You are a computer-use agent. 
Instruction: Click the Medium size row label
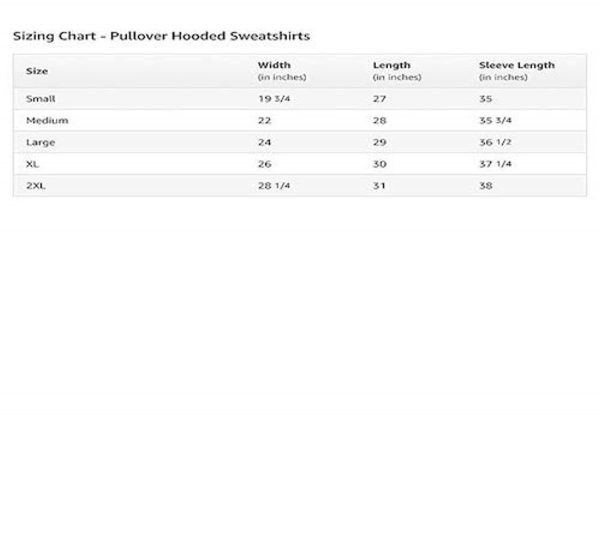(47, 120)
